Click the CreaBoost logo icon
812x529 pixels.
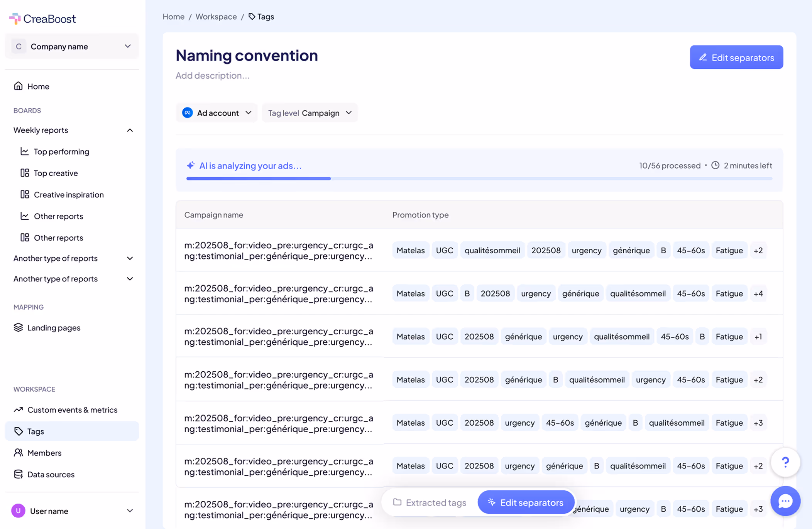click(x=15, y=18)
